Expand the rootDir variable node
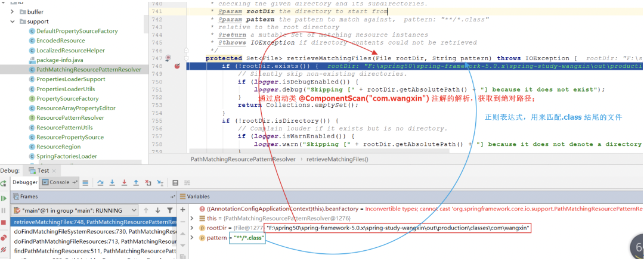644x261 pixels. [192, 228]
